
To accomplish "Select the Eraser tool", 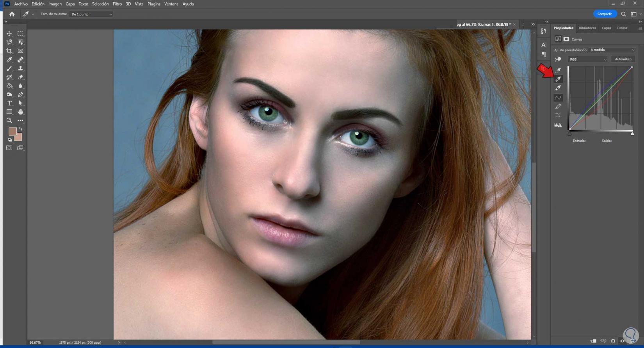I will click(x=21, y=77).
